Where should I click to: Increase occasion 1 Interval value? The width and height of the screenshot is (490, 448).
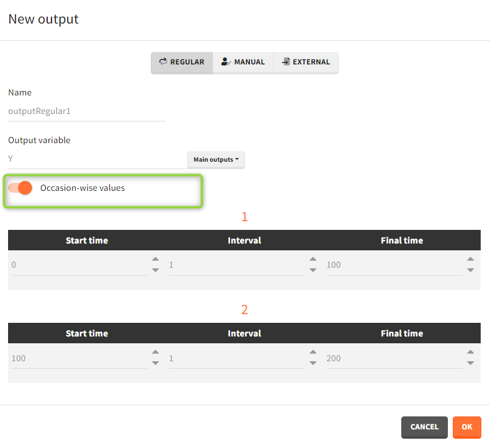point(313,260)
